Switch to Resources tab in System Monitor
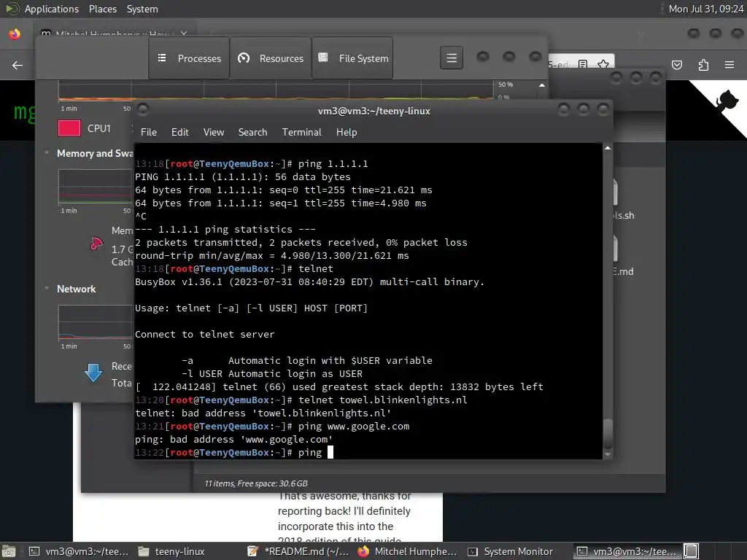Image resolution: width=747 pixels, height=560 pixels. click(x=271, y=58)
